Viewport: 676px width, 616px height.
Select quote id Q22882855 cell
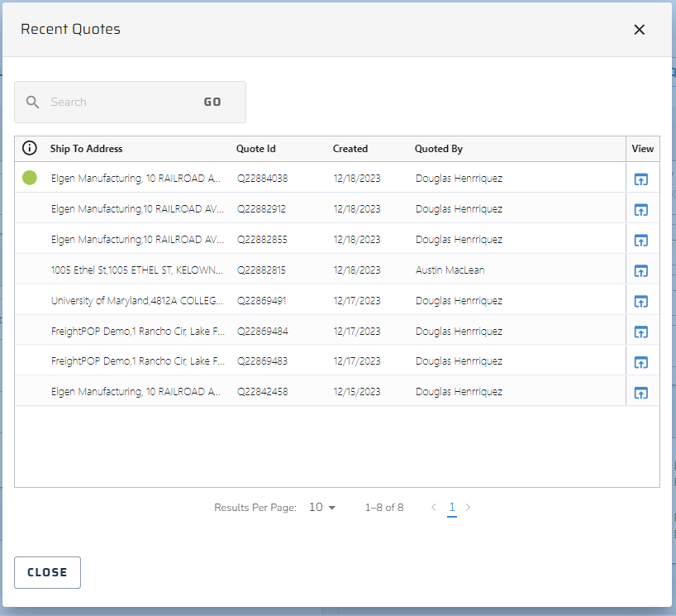point(262,240)
